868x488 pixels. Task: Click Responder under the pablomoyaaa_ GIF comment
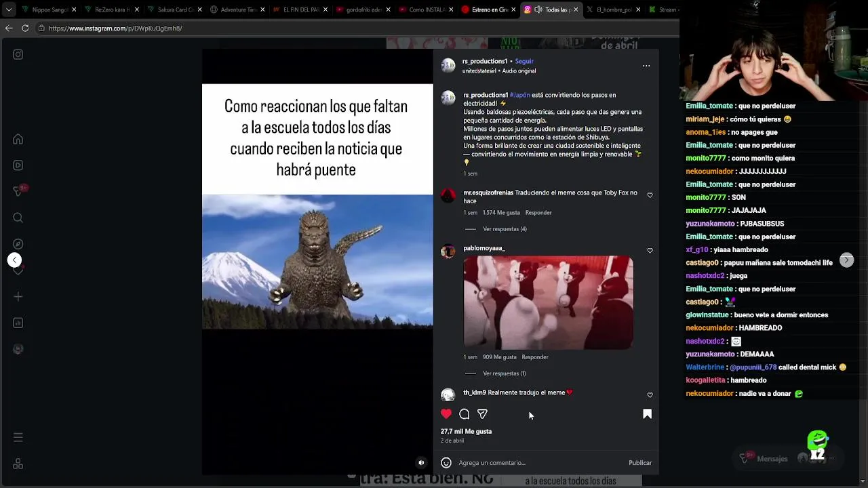pyautogui.click(x=535, y=357)
